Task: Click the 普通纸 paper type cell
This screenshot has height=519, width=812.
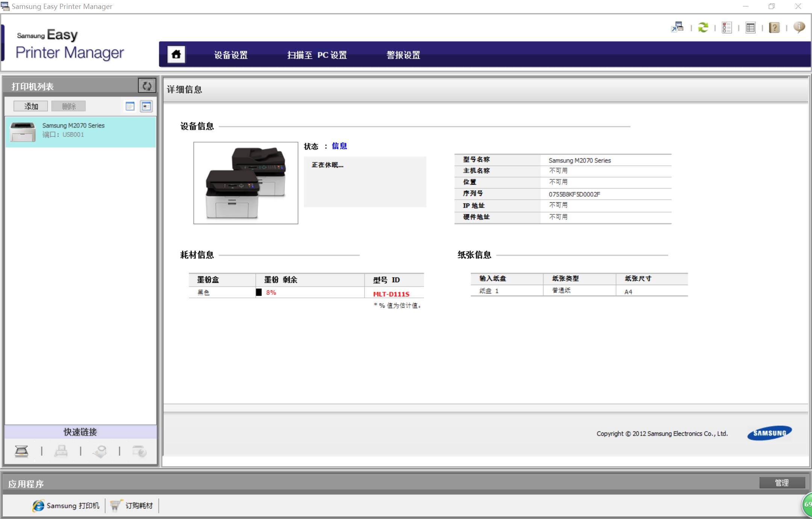Action: tap(561, 290)
